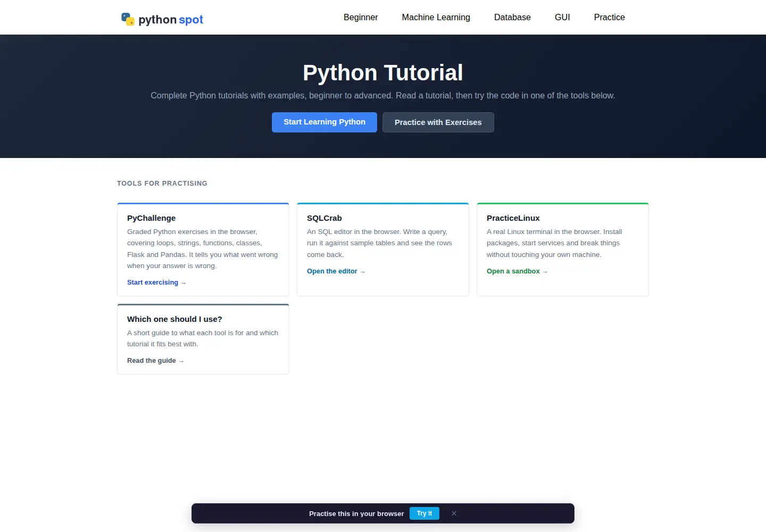Open the Read the guide link

pos(155,361)
